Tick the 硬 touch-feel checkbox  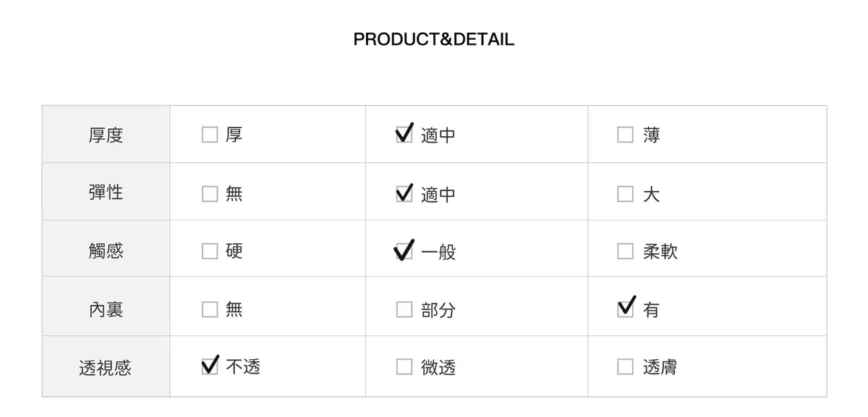[x=210, y=251]
